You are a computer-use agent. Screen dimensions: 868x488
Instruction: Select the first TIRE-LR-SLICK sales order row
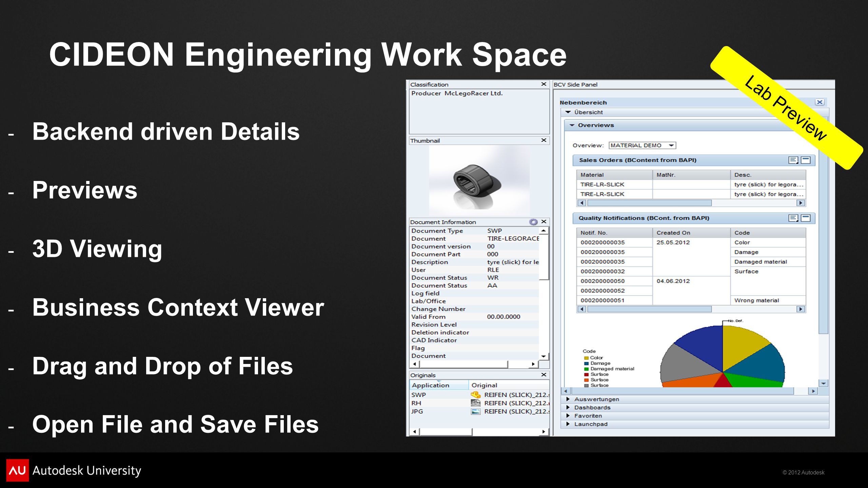click(691, 184)
